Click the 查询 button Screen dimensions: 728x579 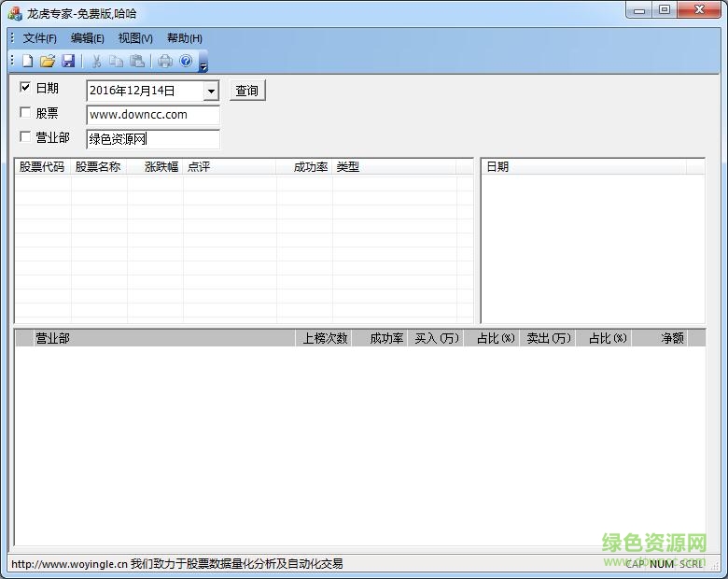click(x=247, y=91)
